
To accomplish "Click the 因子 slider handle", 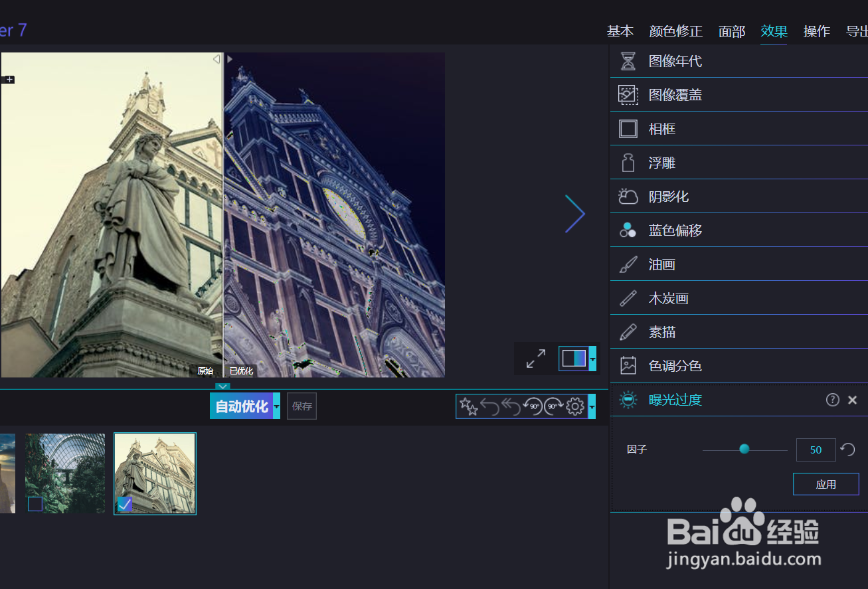I will pyautogui.click(x=744, y=450).
